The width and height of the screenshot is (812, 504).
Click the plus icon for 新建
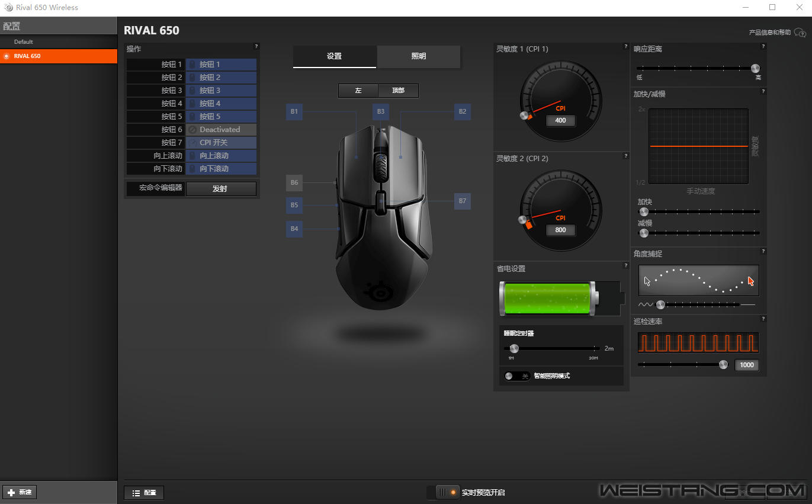pyautogui.click(x=11, y=492)
